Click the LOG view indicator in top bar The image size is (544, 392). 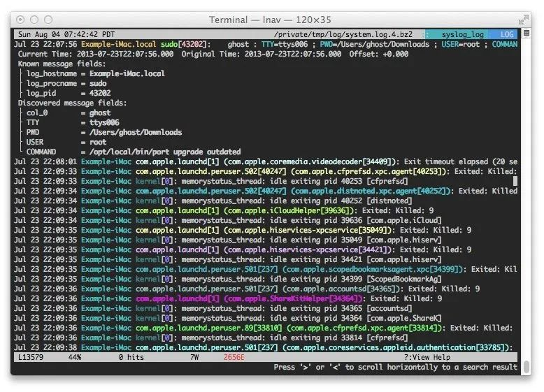[506, 34]
